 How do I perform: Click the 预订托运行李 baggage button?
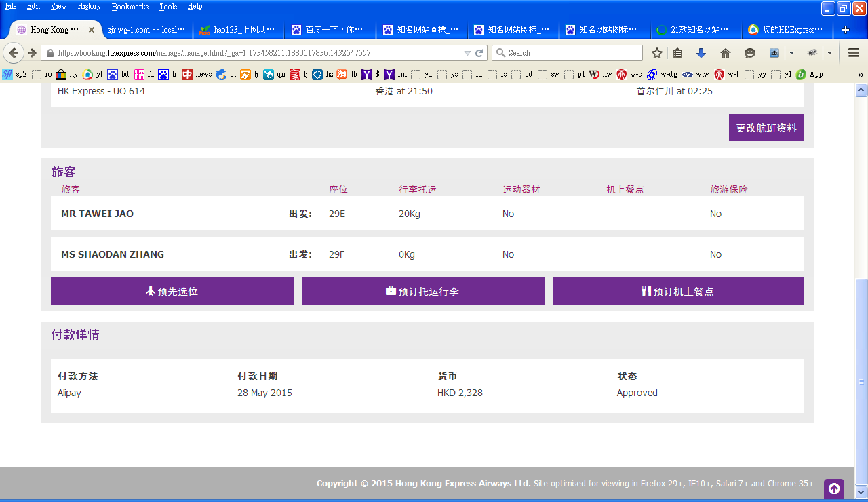click(x=423, y=291)
